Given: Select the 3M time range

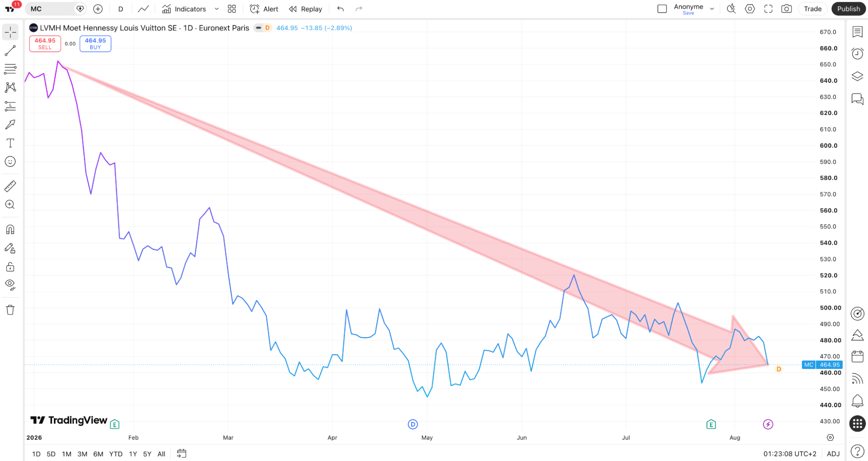Looking at the screenshot, I should coord(83,454).
